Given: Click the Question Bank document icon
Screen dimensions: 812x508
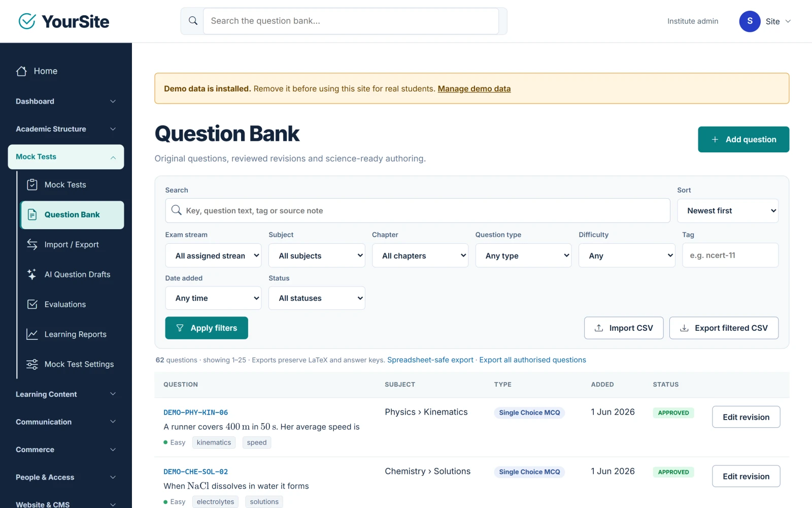Looking at the screenshot, I should click(32, 214).
